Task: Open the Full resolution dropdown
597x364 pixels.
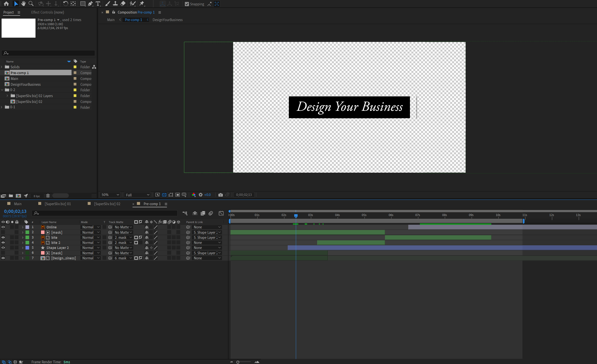Action: point(137,195)
